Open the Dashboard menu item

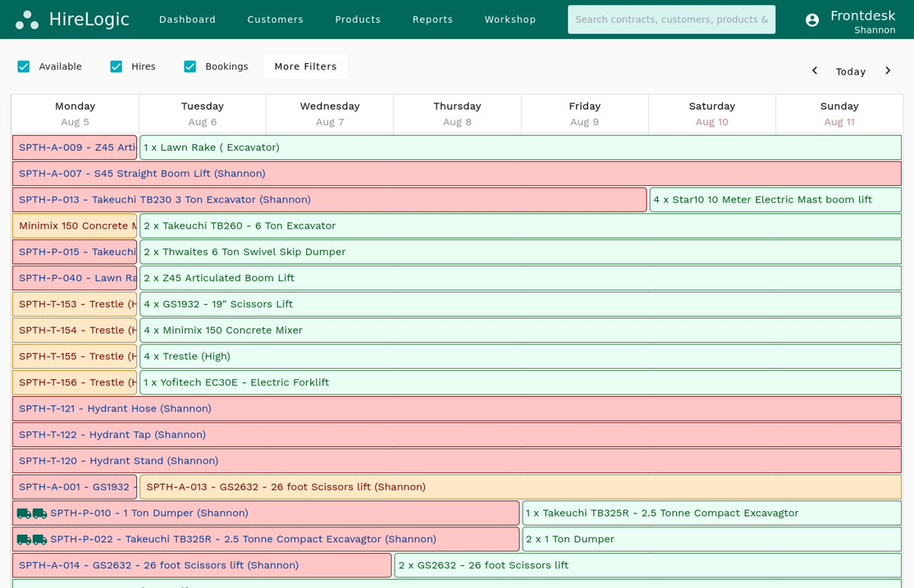coord(187,19)
